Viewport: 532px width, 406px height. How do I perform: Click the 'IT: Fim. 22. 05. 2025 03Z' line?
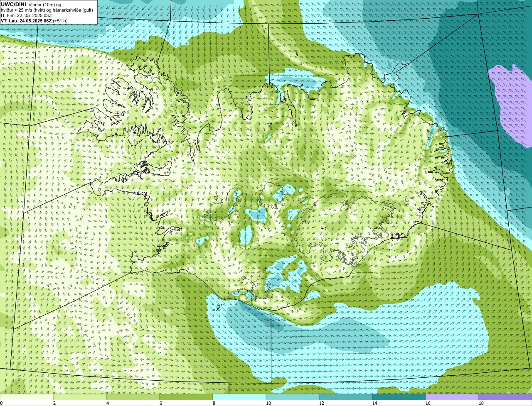26,15
